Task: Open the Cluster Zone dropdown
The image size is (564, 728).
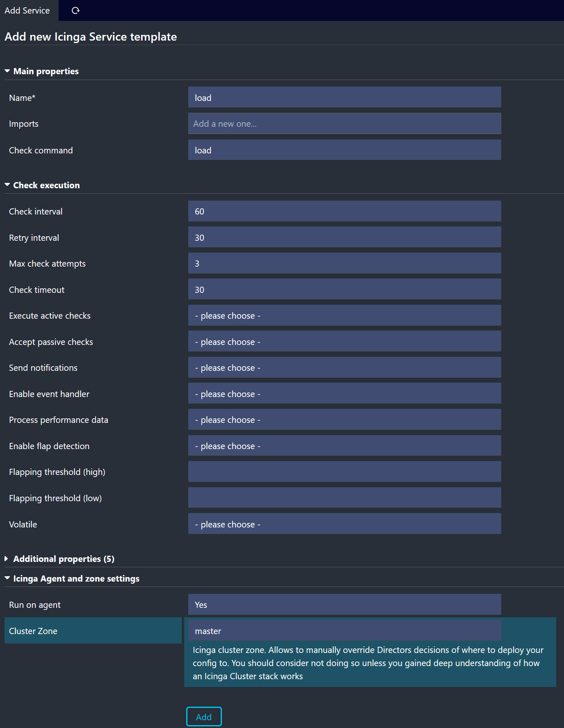Action: 345,631
